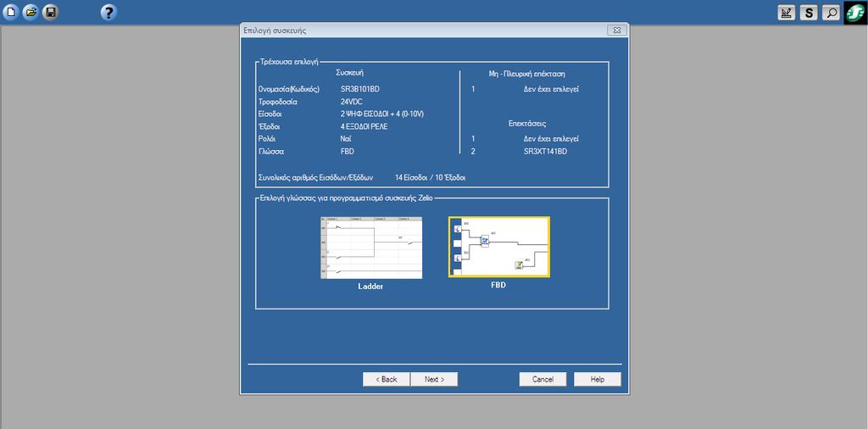Click expansion SR3XT141BD entry
Image resolution: width=868 pixels, height=429 pixels.
(545, 151)
